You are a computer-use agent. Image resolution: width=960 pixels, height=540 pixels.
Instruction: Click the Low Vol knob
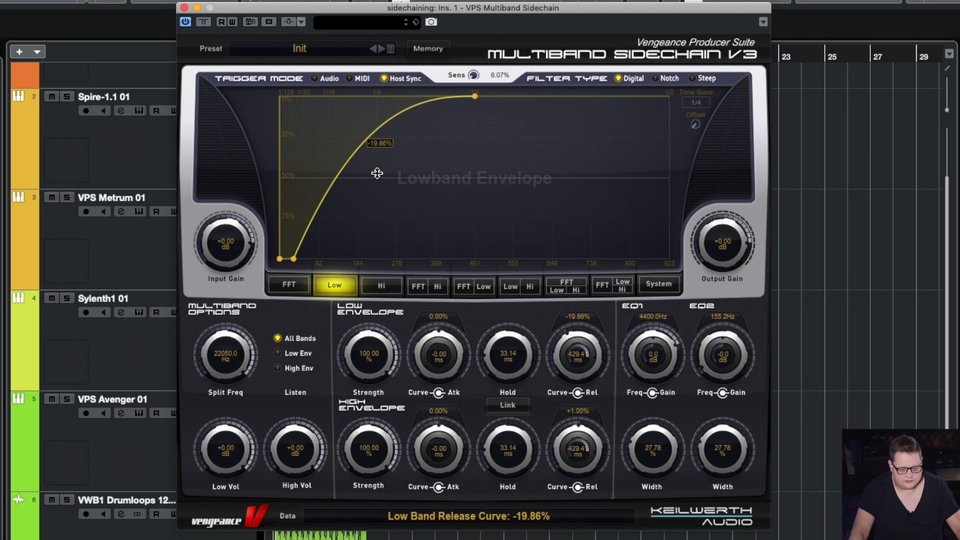[x=225, y=449]
